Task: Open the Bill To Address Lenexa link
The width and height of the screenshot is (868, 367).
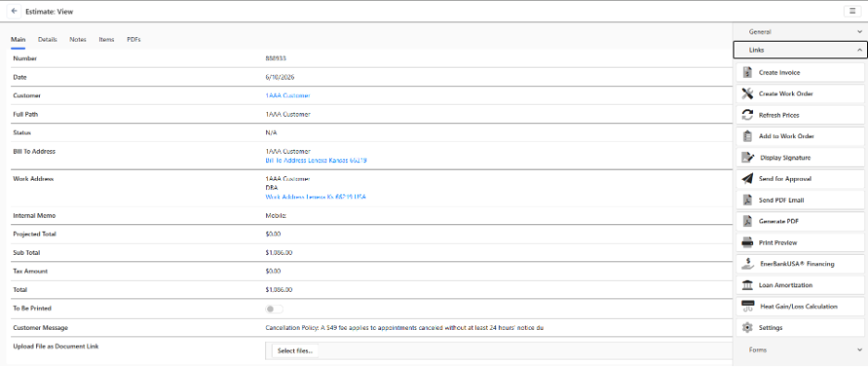Action: point(316,160)
